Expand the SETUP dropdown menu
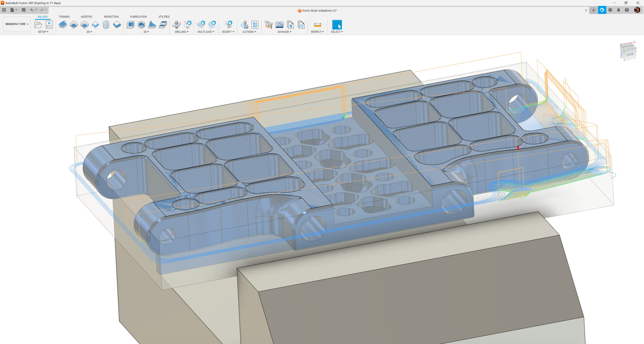644x344 pixels. pyautogui.click(x=43, y=32)
